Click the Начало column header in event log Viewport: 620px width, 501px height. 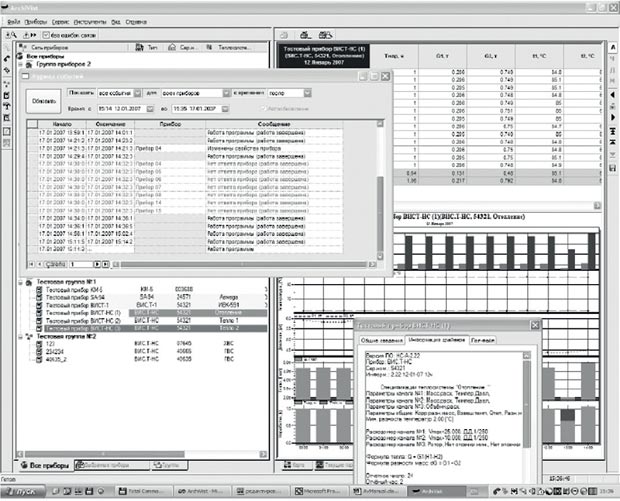click(62, 124)
